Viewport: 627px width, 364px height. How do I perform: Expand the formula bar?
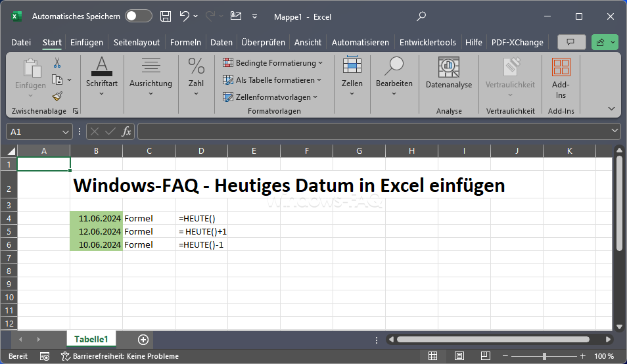tap(615, 131)
